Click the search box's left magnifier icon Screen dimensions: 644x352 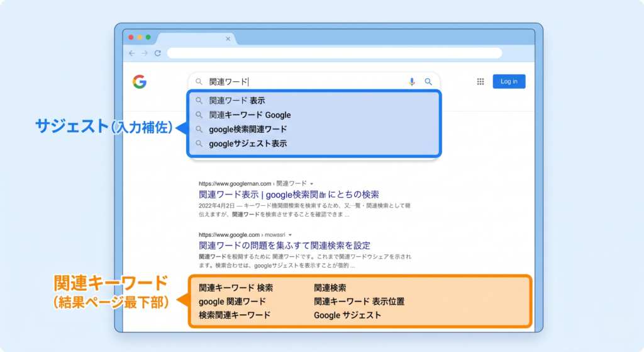click(x=199, y=82)
